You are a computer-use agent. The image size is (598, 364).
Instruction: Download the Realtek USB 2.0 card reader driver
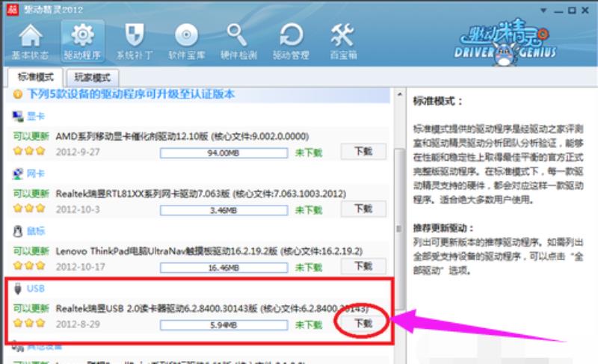tap(363, 324)
